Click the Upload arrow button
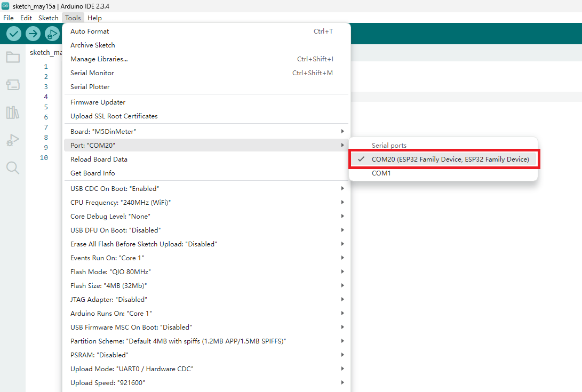This screenshot has width=582, height=392. pyautogui.click(x=33, y=34)
